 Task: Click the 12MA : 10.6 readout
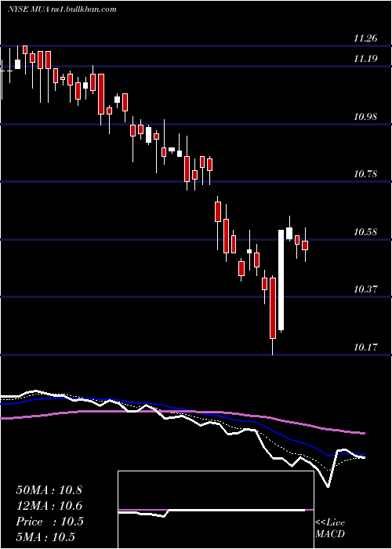[49, 506]
